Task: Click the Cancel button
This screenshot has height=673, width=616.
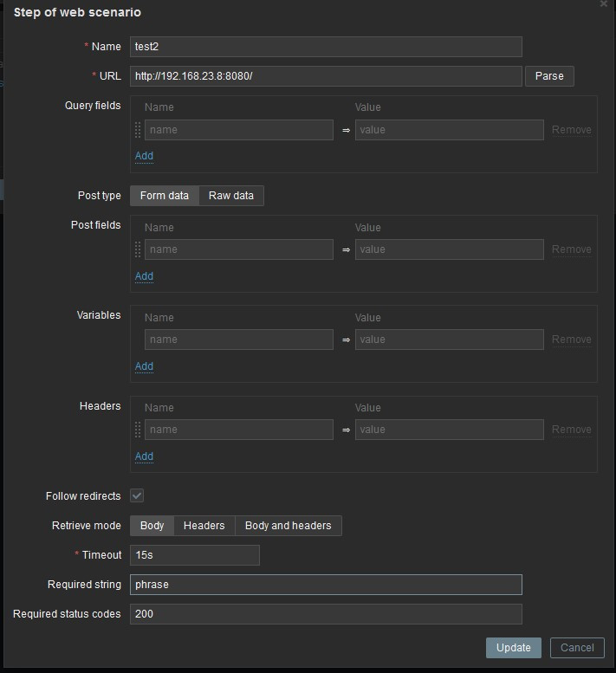Action: (577, 648)
